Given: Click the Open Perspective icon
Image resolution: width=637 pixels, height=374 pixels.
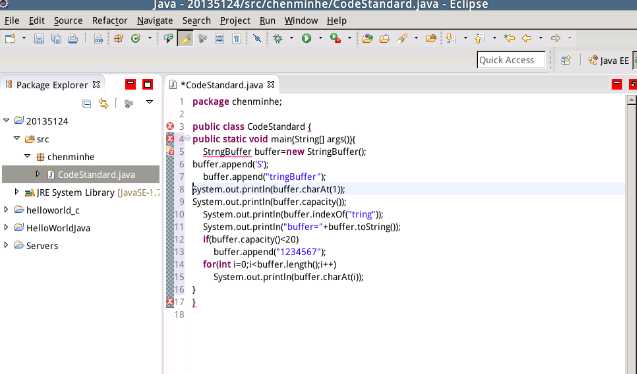Looking at the screenshot, I should point(566,61).
